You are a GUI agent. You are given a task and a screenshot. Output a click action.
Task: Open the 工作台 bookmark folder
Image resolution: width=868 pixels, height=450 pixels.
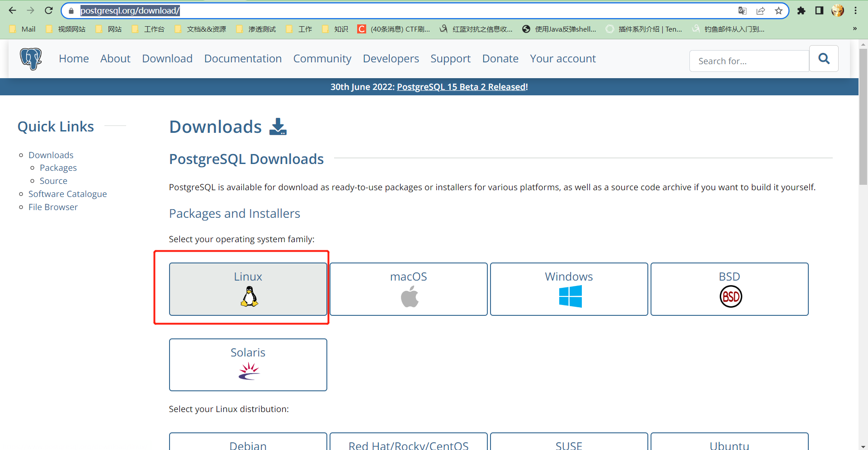(x=148, y=29)
